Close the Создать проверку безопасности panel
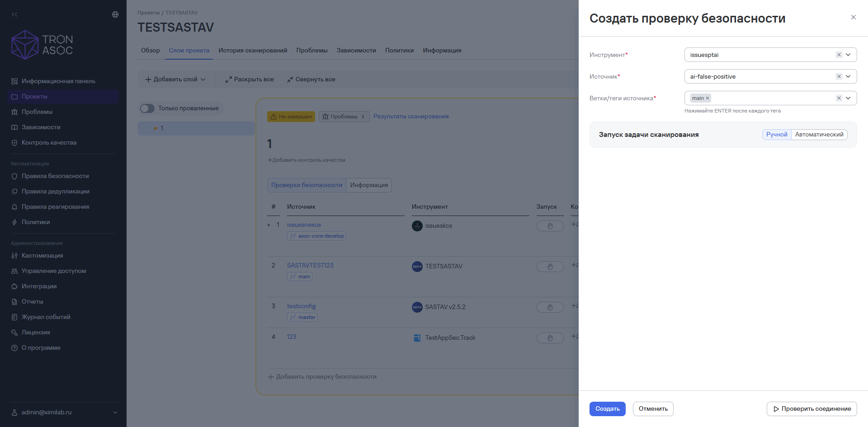Viewport: 868px width, 427px height. pyautogui.click(x=854, y=17)
